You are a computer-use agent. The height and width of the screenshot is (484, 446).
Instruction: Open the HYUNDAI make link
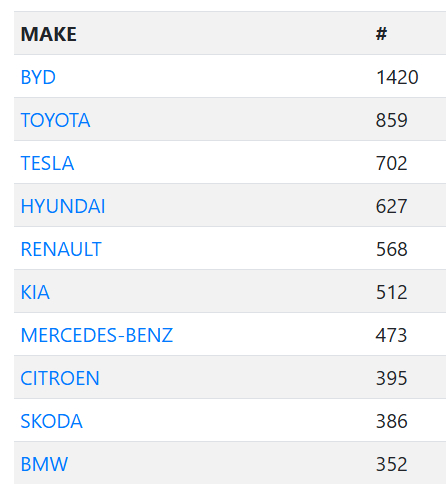(63, 206)
